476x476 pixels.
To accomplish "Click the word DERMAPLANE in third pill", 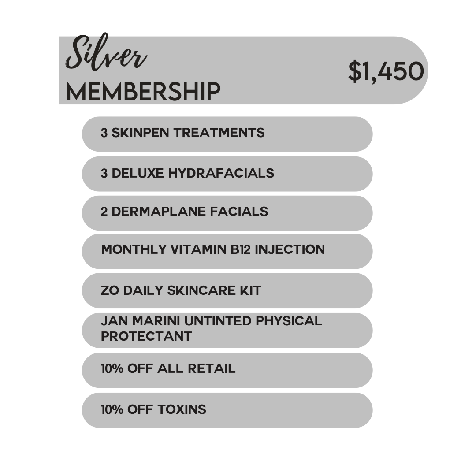I will [159, 211].
